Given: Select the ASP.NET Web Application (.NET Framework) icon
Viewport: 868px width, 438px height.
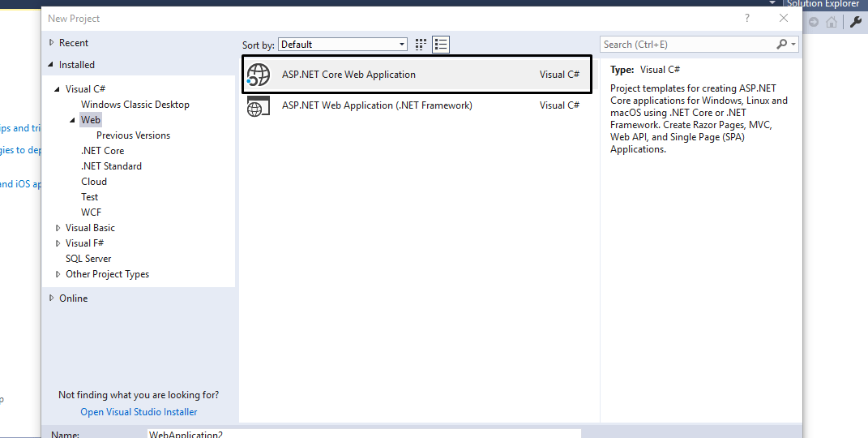Looking at the screenshot, I should coord(258,105).
